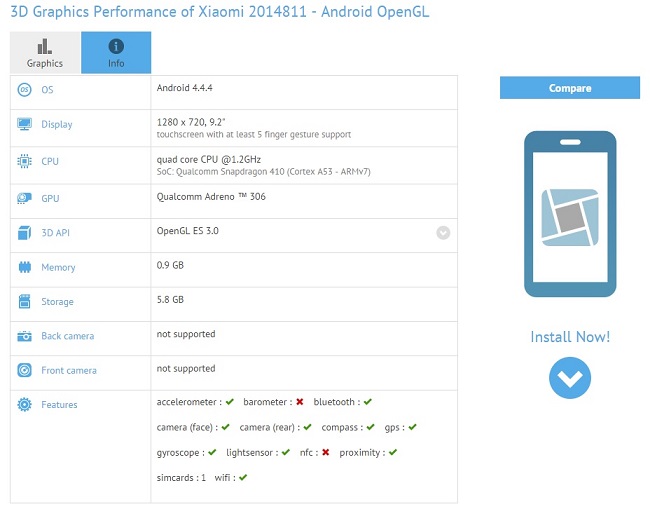The width and height of the screenshot is (650, 523).
Task: Click the Features gear icon
Action: (x=24, y=404)
